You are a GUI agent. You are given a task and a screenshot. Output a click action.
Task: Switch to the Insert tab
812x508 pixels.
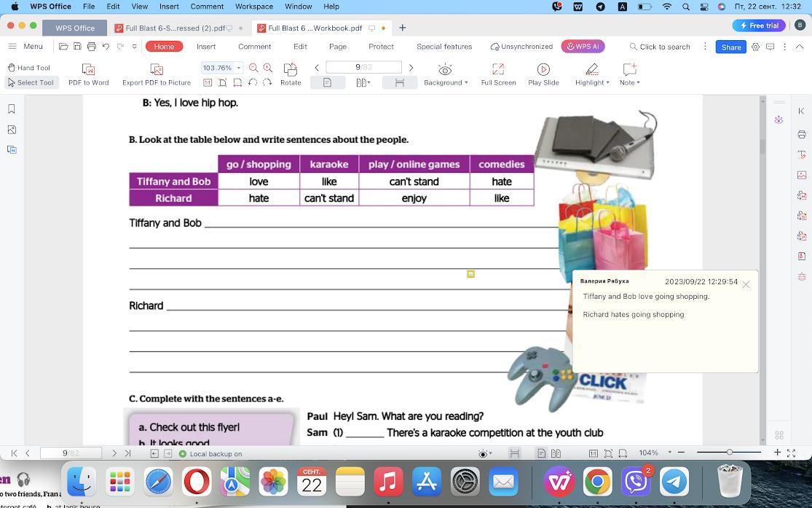pos(206,46)
